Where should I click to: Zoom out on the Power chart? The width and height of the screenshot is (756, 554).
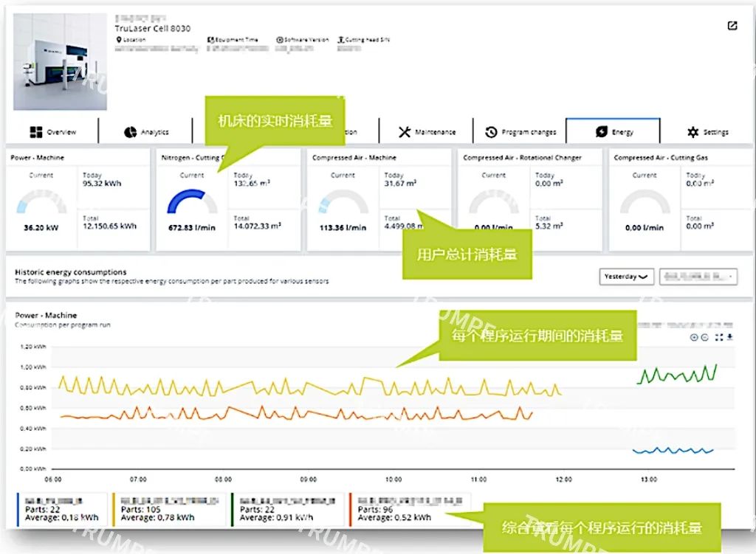[x=704, y=337]
